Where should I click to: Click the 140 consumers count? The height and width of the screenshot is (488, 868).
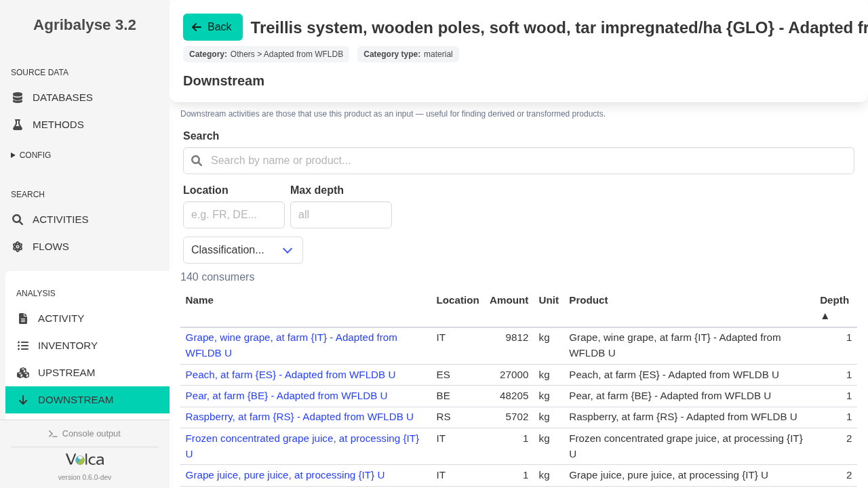point(218,277)
